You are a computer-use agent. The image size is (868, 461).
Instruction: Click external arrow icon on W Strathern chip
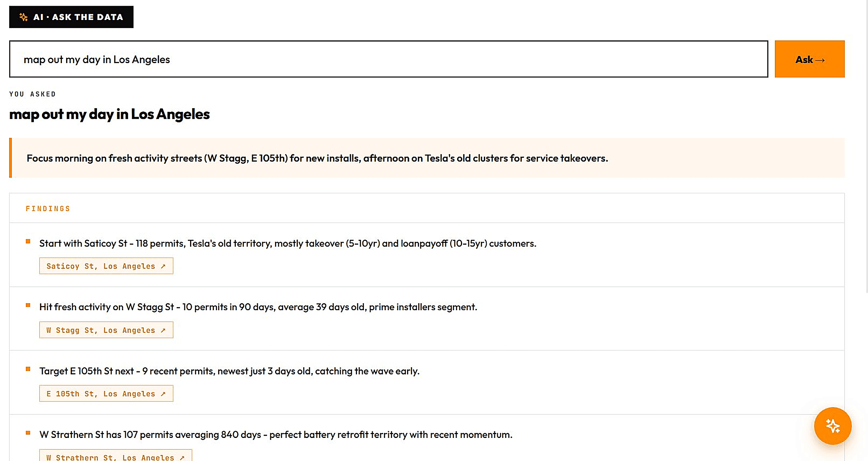click(182, 458)
